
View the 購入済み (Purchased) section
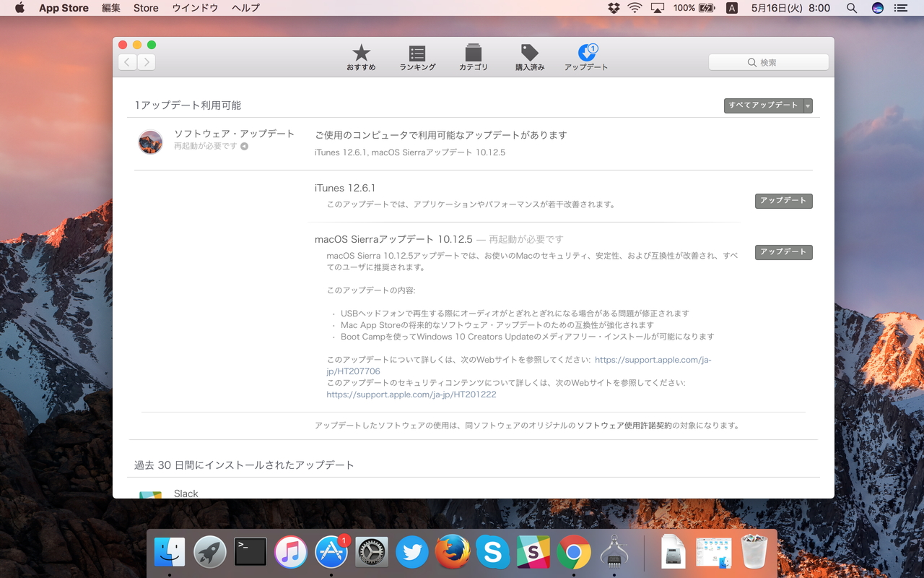[529, 58]
